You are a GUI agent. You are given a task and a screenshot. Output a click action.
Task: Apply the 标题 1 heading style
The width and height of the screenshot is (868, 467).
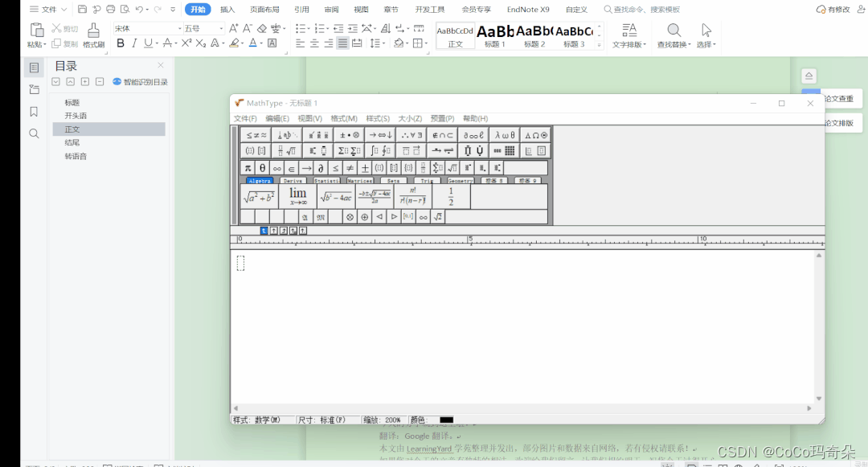click(x=495, y=36)
